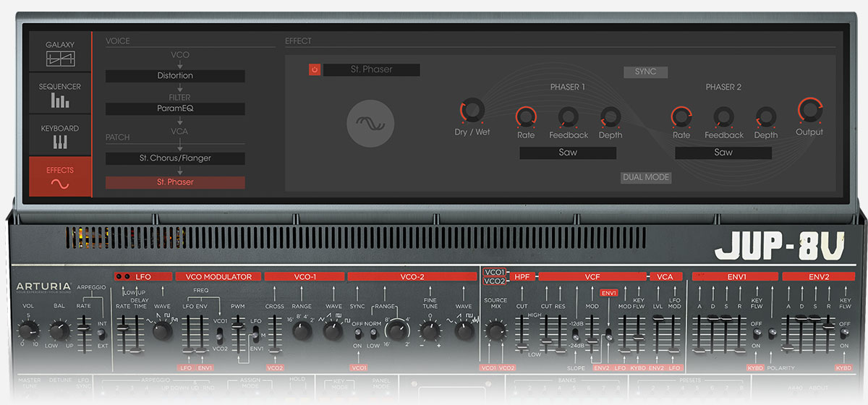The image size is (868, 405).
Task: Click the Phaser 1 Depth knob
Action: pos(610,116)
